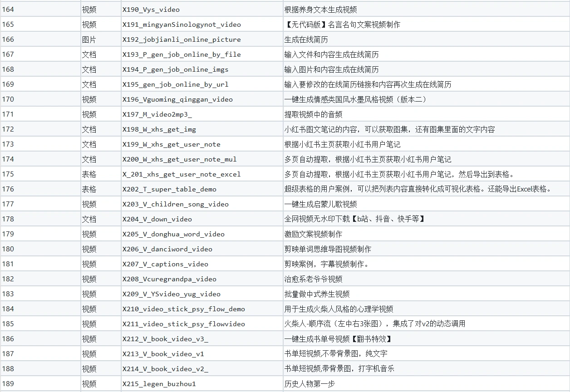Click the 表格 type in row 176

(89, 189)
